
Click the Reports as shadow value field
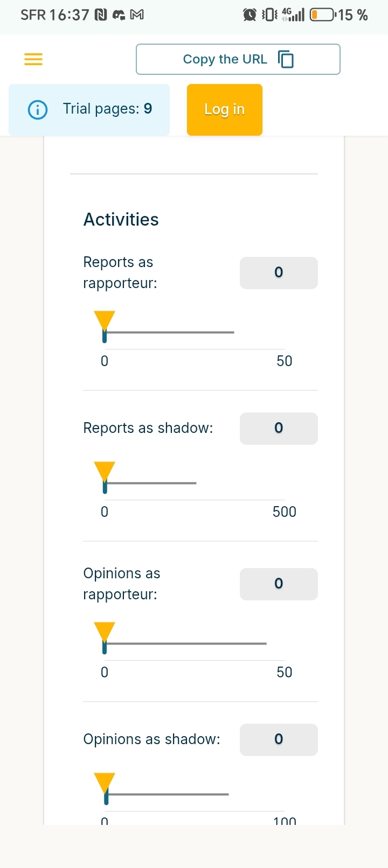279,429
